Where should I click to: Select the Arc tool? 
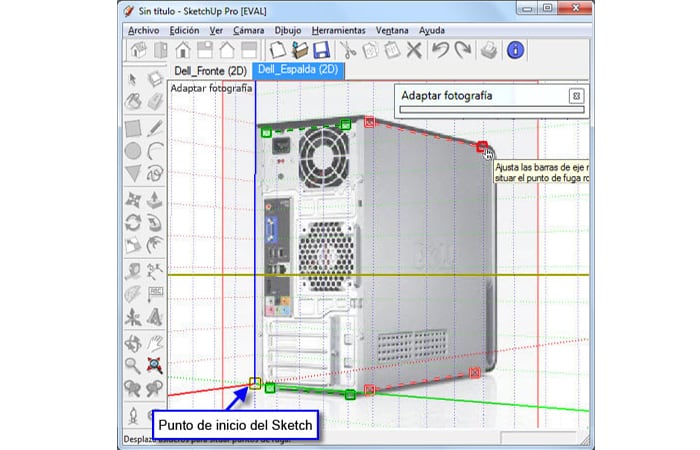(x=155, y=151)
